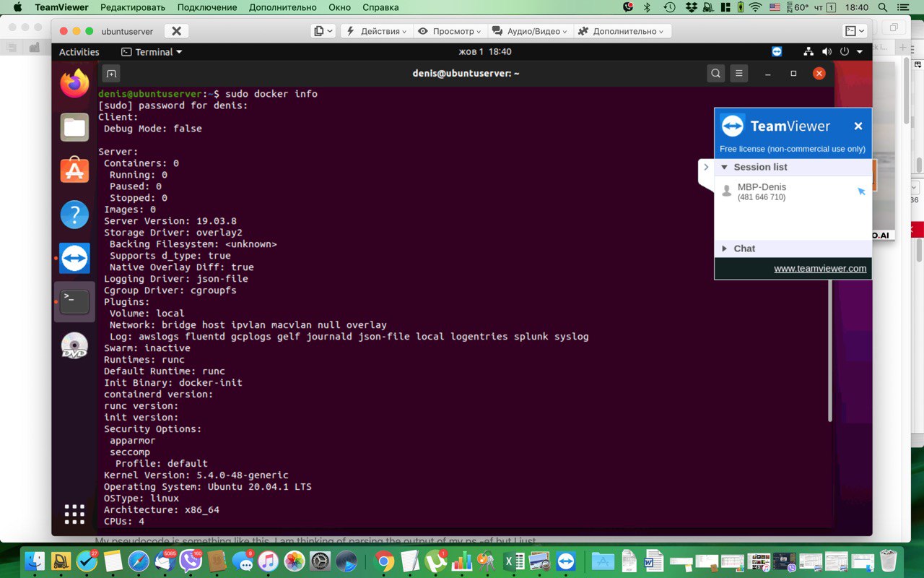Open the Files app in Ubuntu dock
The height and width of the screenshot is (578, 924).
coord(74,127)
